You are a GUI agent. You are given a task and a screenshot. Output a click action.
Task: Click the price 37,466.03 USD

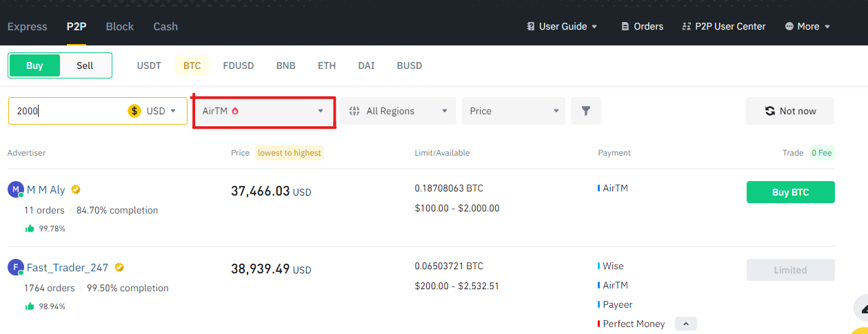(271, 191)
